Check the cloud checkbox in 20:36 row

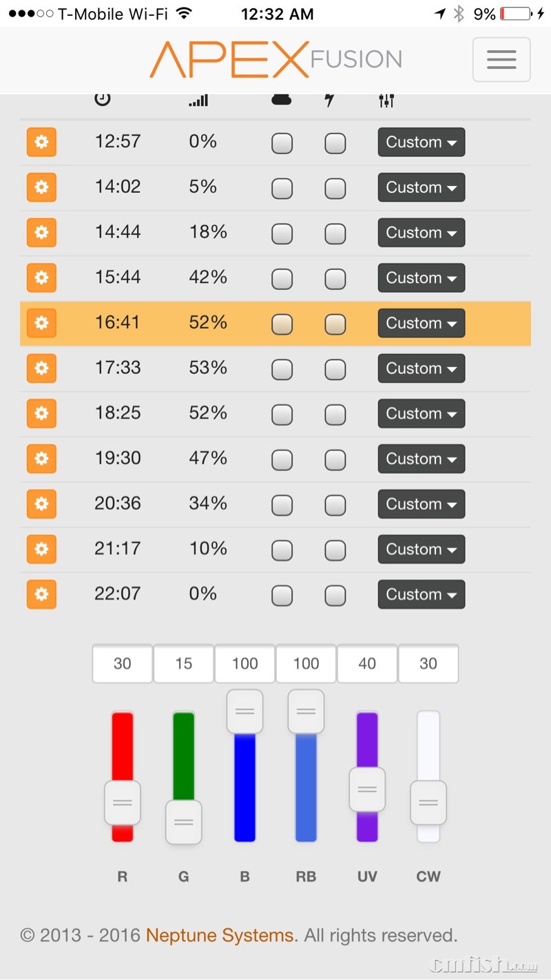[282, 505]
